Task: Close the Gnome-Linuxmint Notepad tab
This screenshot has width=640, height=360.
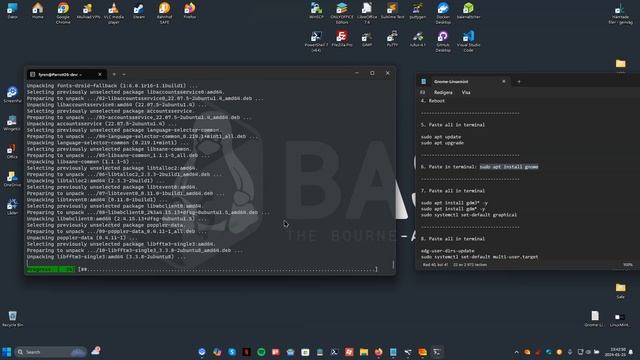Action: tap(504, 82)
